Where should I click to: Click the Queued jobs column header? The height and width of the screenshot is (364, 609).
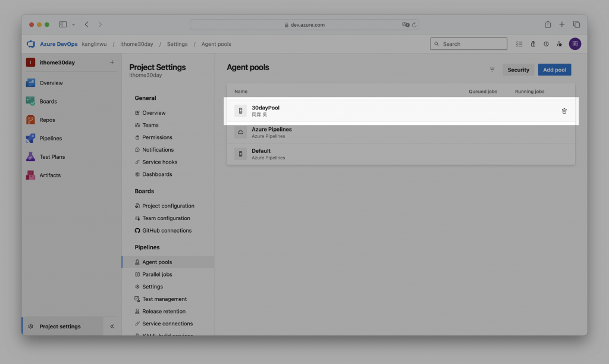(483, 91)
